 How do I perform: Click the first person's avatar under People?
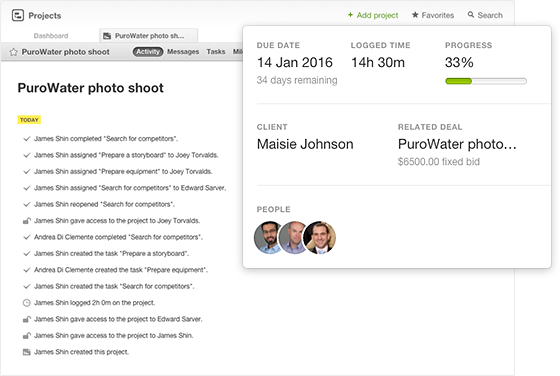pyautogui.click(x=270, y=237)
